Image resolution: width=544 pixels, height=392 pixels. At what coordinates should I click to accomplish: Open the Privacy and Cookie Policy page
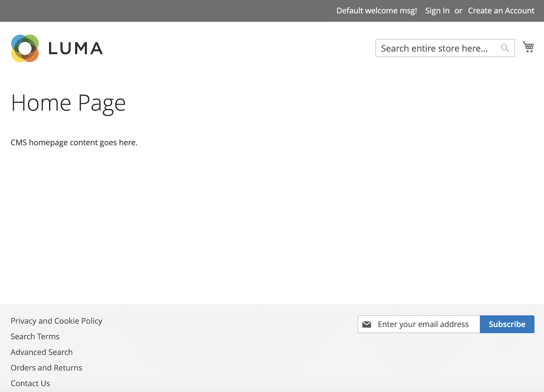tap(56, 321)
